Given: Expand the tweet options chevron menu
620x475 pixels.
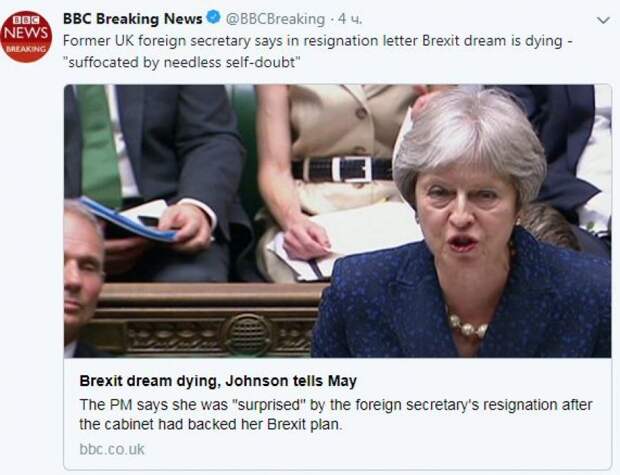Looking at the screenshot, I should [603, 20].
